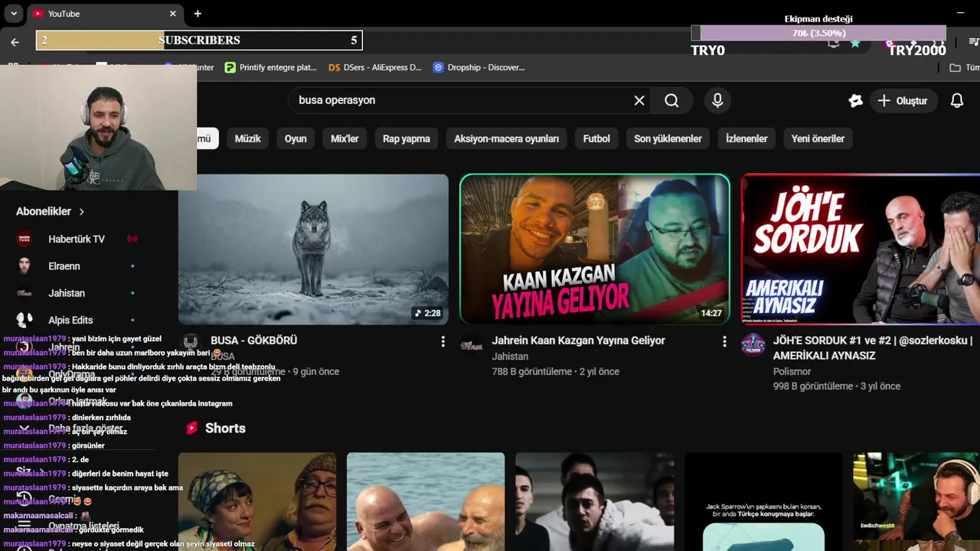Expand the Abonelikler section chevron
Image resolution: width=980 pixels, height=551 pixels.
point(81,211)
